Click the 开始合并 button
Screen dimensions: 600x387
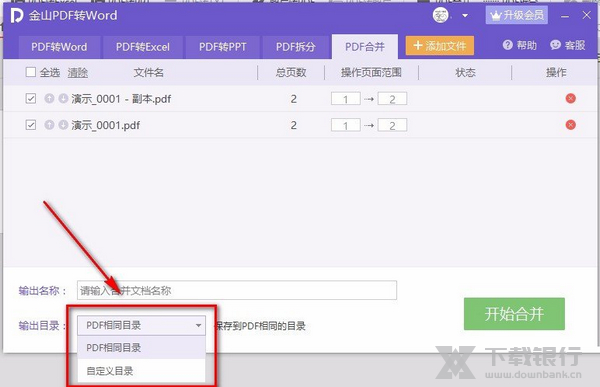(514, 314)
